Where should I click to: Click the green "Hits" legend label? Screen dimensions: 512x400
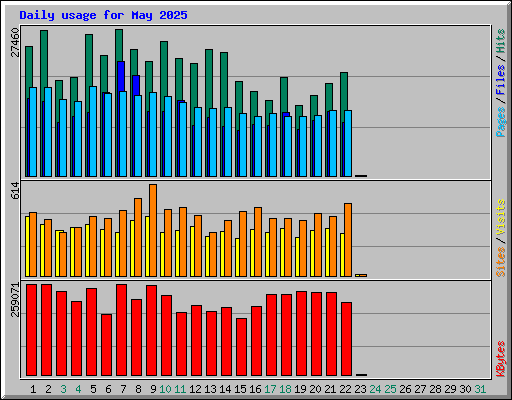point(501,41)
